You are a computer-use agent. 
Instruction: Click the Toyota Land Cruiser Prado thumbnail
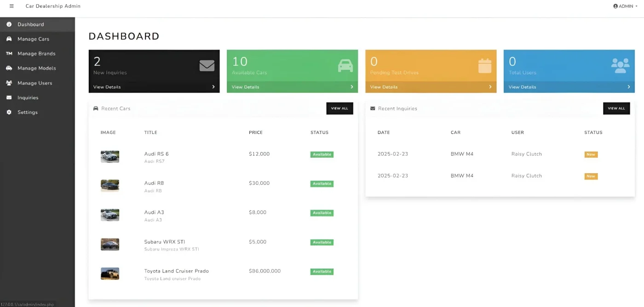point(110,273)
